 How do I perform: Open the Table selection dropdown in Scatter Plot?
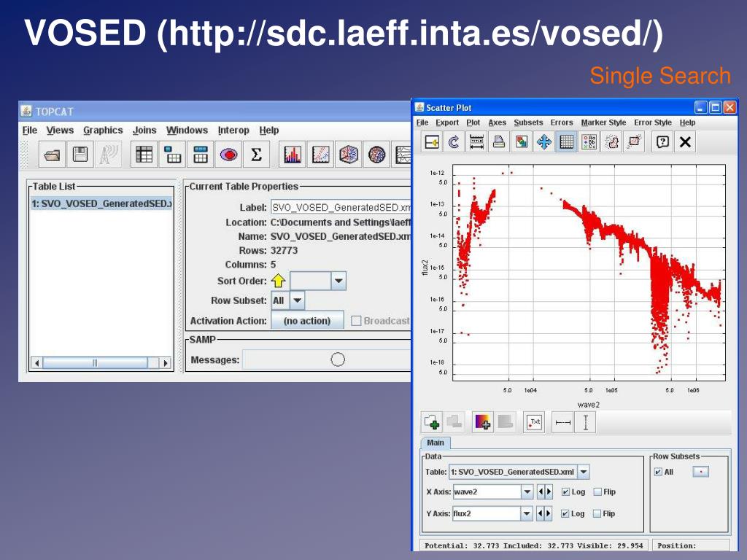tap(584, 472)
